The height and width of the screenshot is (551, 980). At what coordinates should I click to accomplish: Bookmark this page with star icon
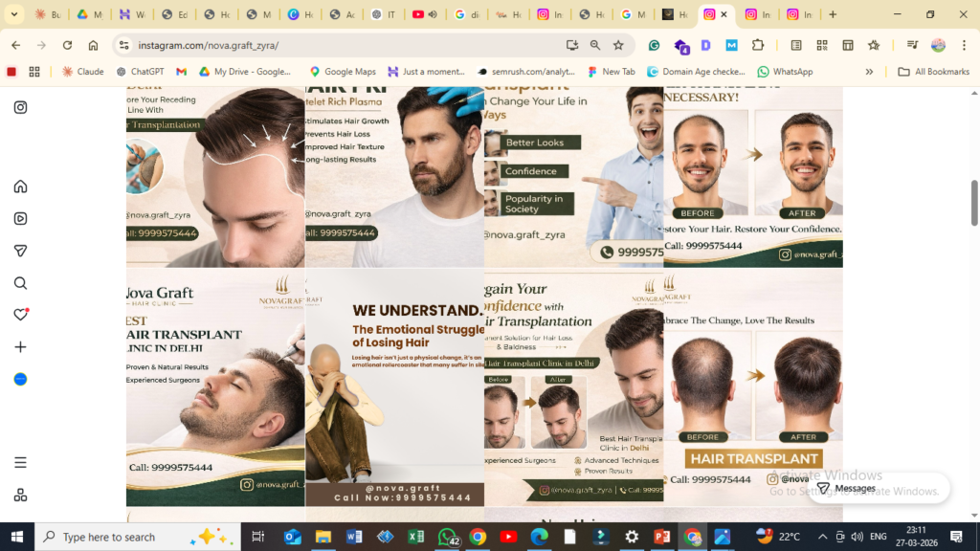[618, 45]
